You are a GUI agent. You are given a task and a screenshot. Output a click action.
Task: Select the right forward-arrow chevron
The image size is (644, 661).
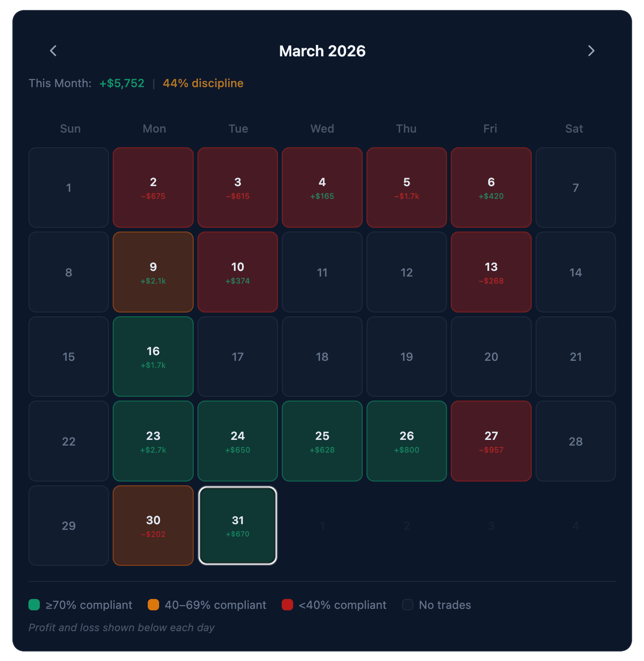click(591, 51)
